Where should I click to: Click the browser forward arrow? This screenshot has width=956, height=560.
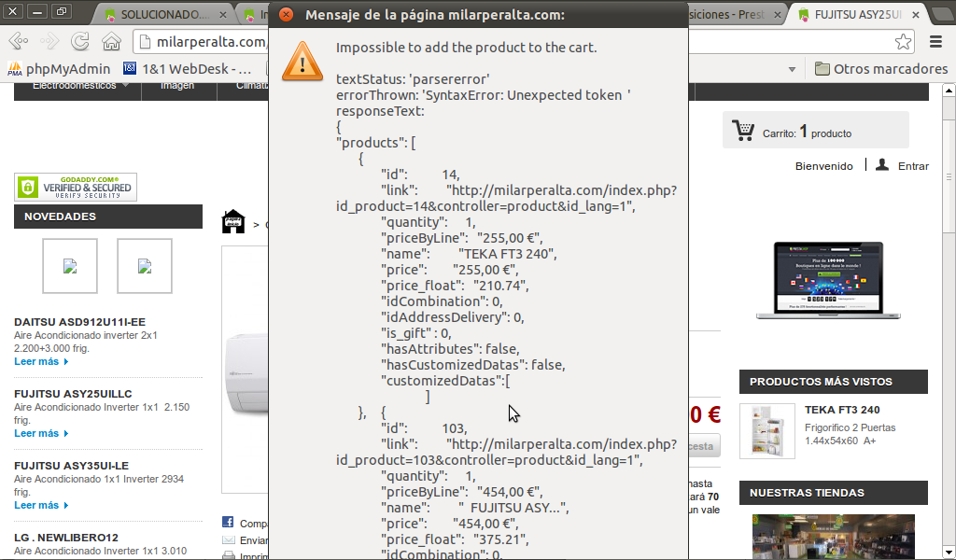49,41
